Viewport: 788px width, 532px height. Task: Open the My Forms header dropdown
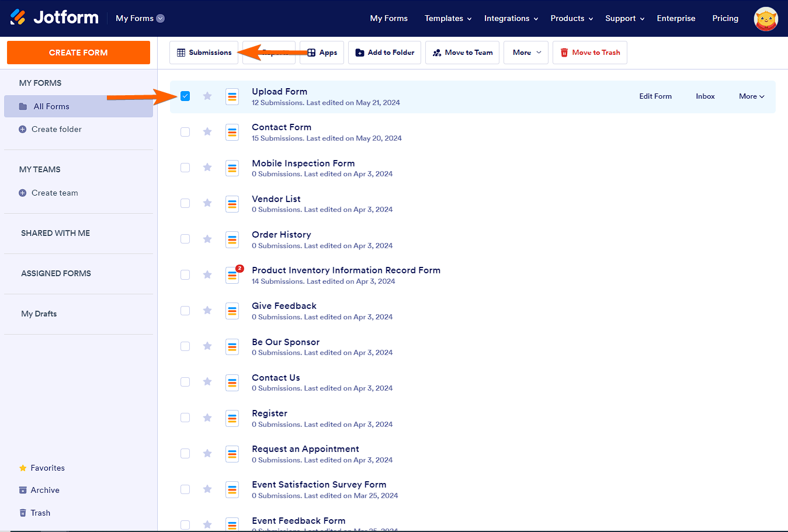[x=140, y=18]
